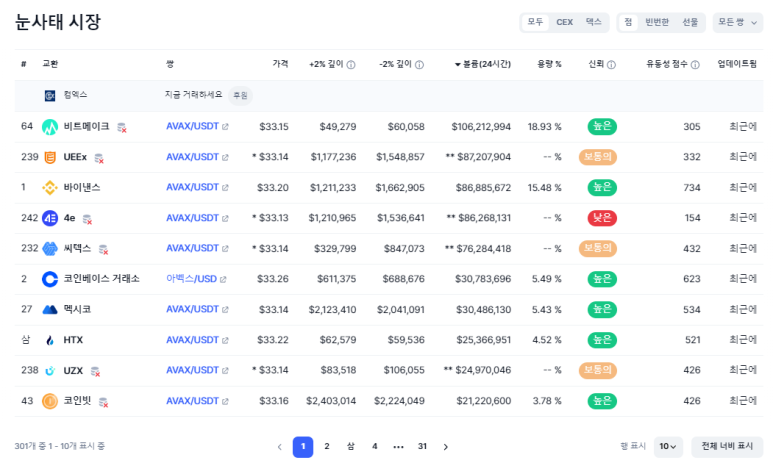Viewport: 773px width, 463px height.
Task: Go to pagination page 4
Action: coord(375,447)
